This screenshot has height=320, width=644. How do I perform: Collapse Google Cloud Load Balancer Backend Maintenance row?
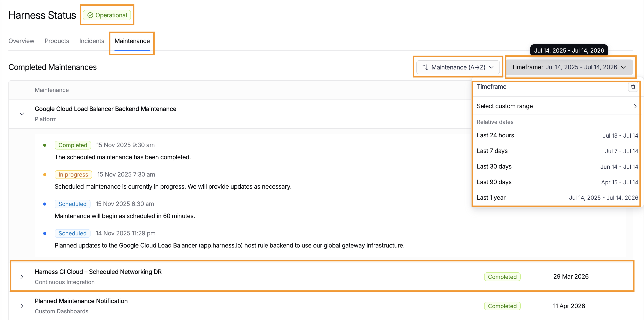(22, 114)
